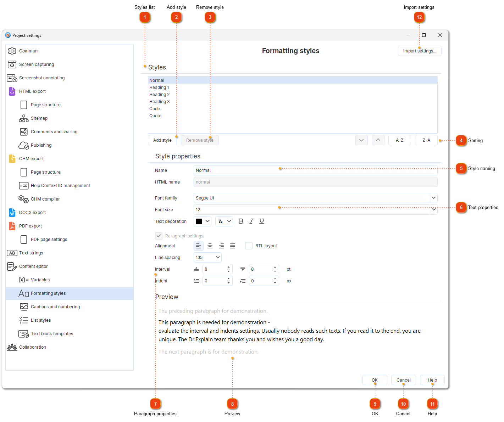The width and height of the screenshot is (504, 422).
Task: Click the Common gear icon
Action: point(12,51)
